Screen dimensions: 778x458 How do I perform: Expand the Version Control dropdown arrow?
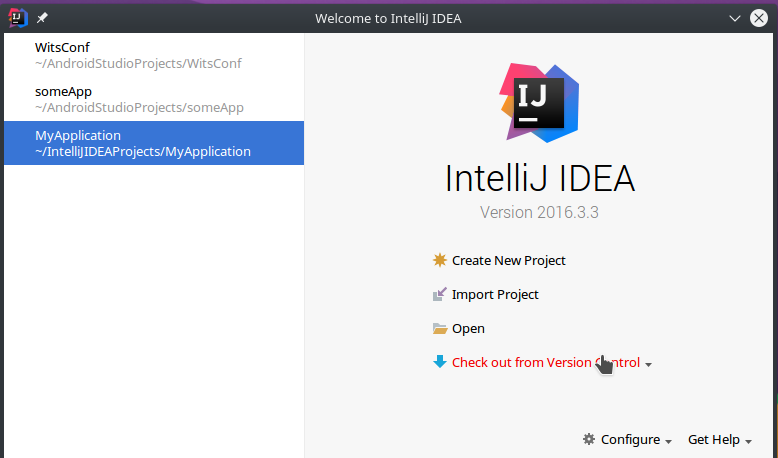tap(648, 365)
